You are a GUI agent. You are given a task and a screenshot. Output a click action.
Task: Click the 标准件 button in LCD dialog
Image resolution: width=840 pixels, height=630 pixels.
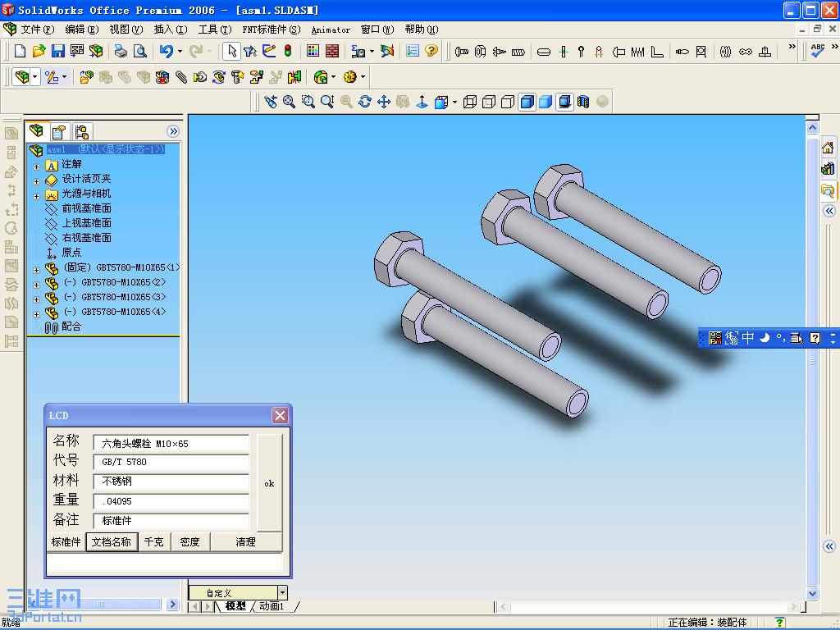click(66, 541)
